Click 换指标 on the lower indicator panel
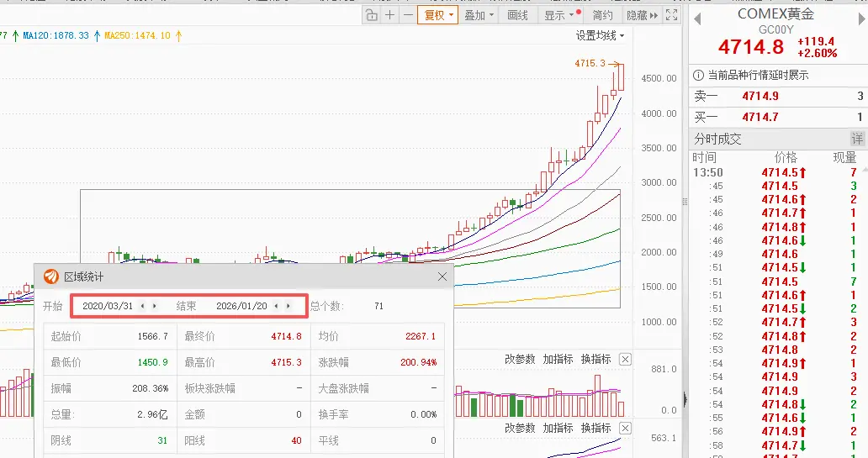868x458 pixels. click(x=596, y=428)
